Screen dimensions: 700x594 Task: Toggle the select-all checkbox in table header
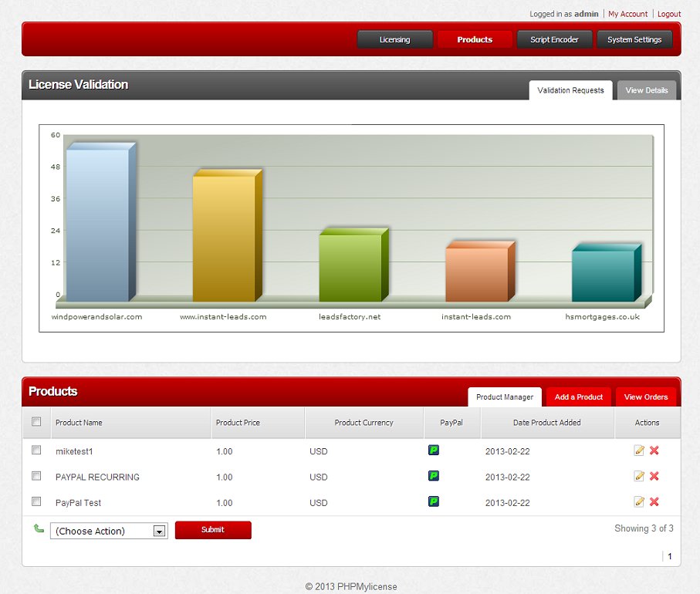[x=36, y=422]
